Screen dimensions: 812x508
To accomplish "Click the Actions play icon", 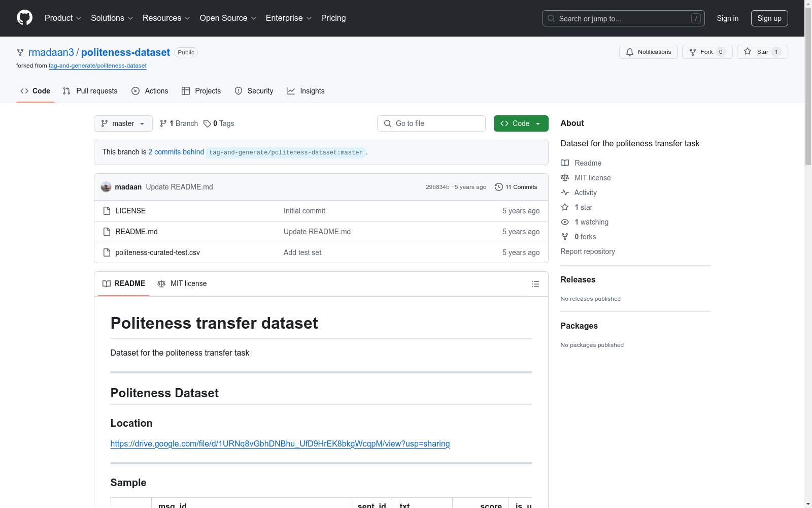I will [x=136, y=91].
